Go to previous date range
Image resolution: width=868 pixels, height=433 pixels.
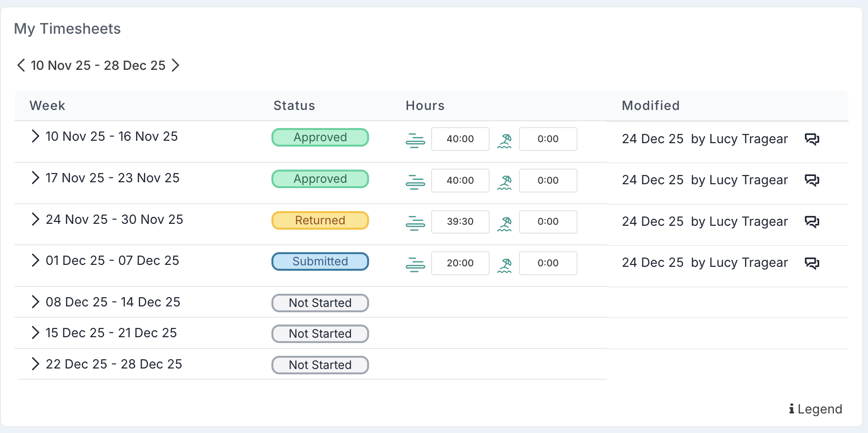point(21,65)
